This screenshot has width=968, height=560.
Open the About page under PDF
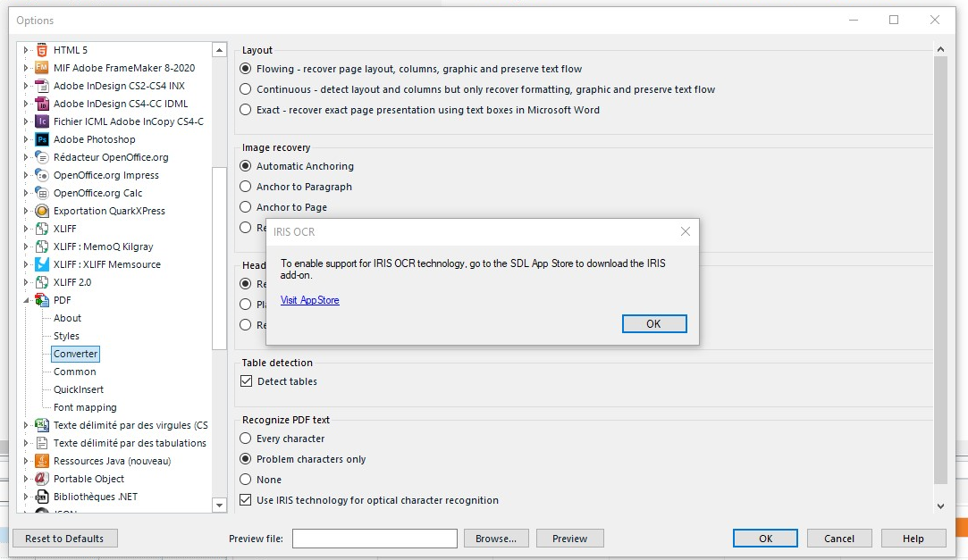[x=67, y=318]
